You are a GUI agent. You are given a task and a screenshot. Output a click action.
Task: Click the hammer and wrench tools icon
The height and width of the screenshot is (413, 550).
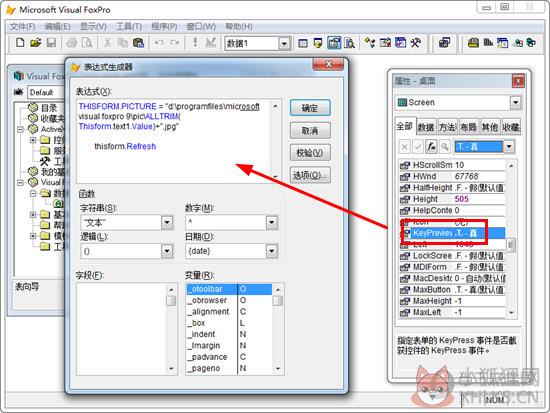pos(416,43)
